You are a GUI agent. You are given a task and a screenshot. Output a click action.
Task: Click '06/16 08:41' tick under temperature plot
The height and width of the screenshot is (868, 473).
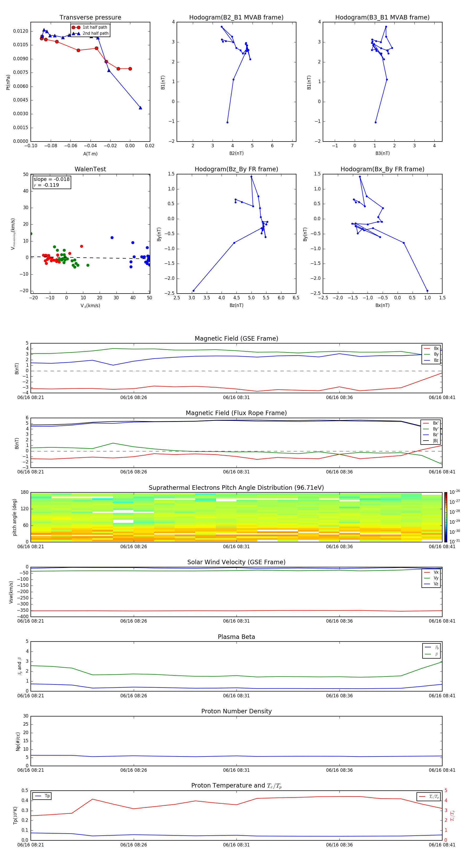pyautogui.click(x=442, y=845)
